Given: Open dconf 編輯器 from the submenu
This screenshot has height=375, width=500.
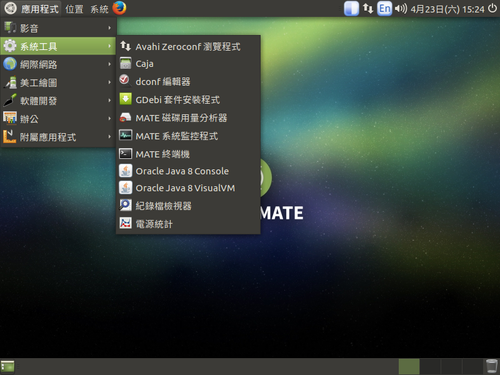Looking at the screenshot, I should click(x=188, y=81).
